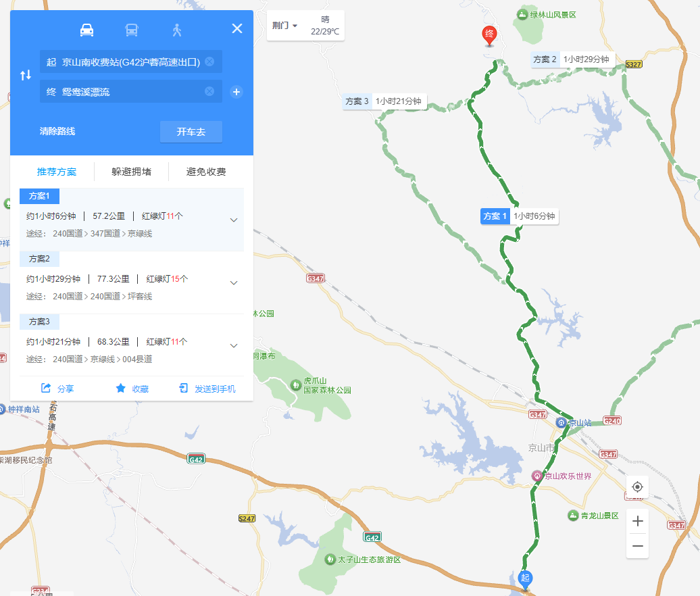The height and width of the screenshot is (596, 700).
Task: Expand details of 方案3 route
Action: tap(234, 346)
